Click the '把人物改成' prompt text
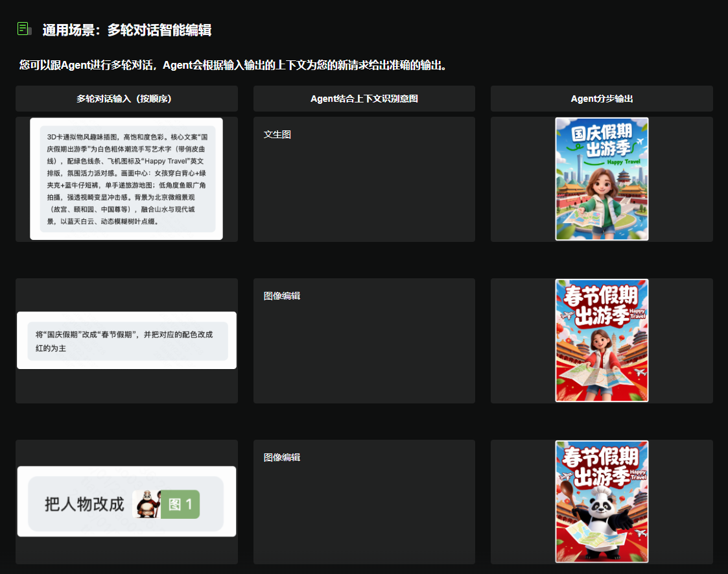Screen dimensions: 728x574 click(84, 504)
